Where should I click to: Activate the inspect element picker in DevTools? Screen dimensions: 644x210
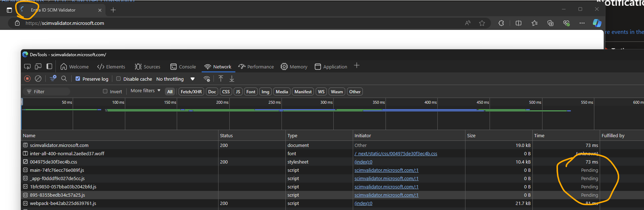click(27, 67)
